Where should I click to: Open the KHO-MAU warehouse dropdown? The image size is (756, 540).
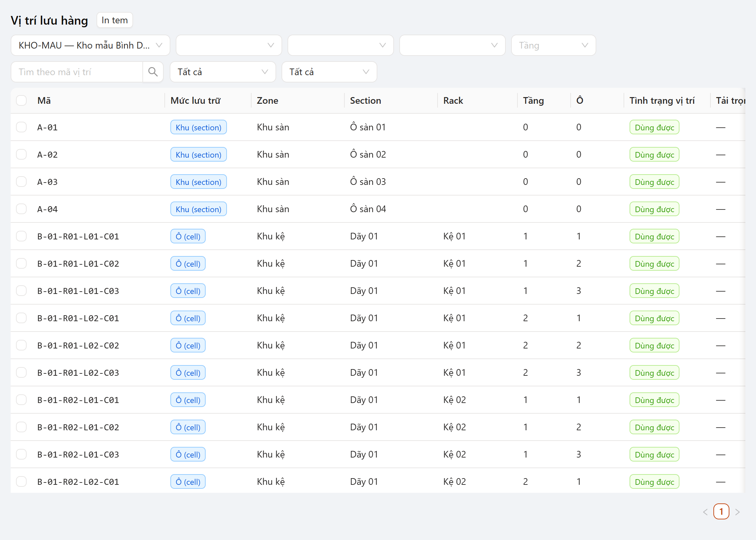[91, 45]
